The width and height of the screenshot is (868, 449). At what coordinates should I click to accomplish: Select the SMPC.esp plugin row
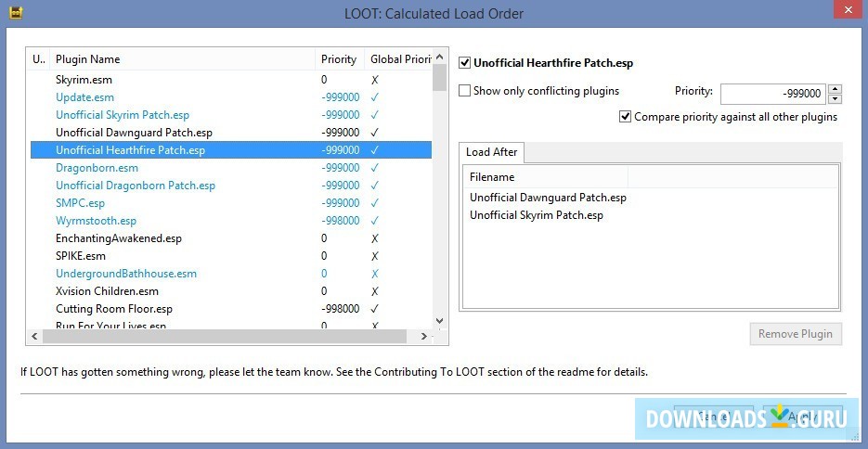(231, 203)
